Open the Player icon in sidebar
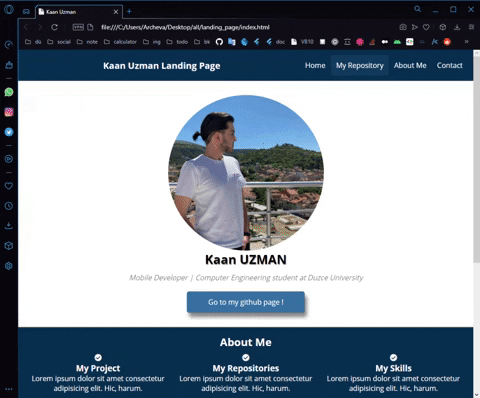The image size is (480, 398). point(9,159)
